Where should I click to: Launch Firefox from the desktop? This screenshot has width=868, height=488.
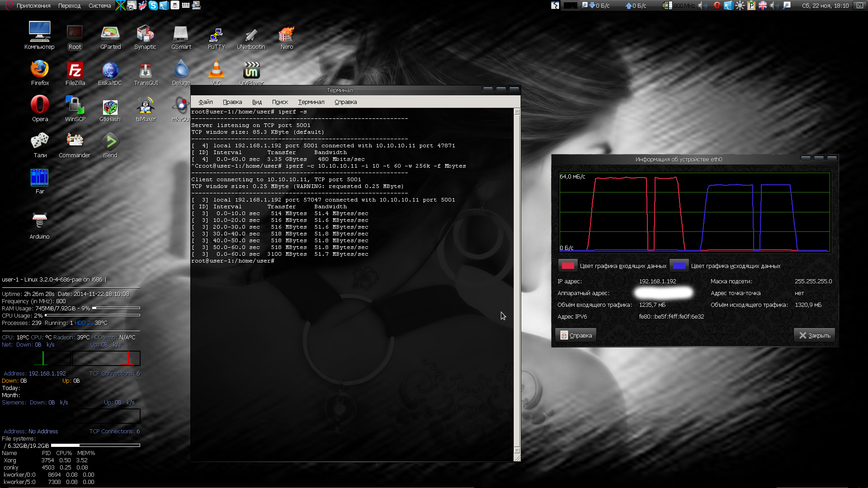(x=40, y=70)
